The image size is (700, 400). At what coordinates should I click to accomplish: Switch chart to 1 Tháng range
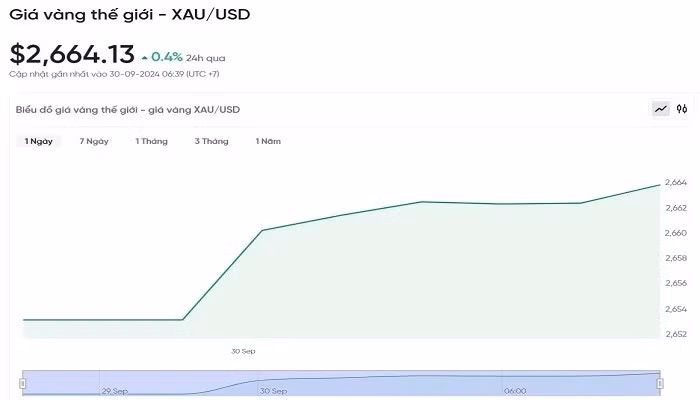[152, 141]
